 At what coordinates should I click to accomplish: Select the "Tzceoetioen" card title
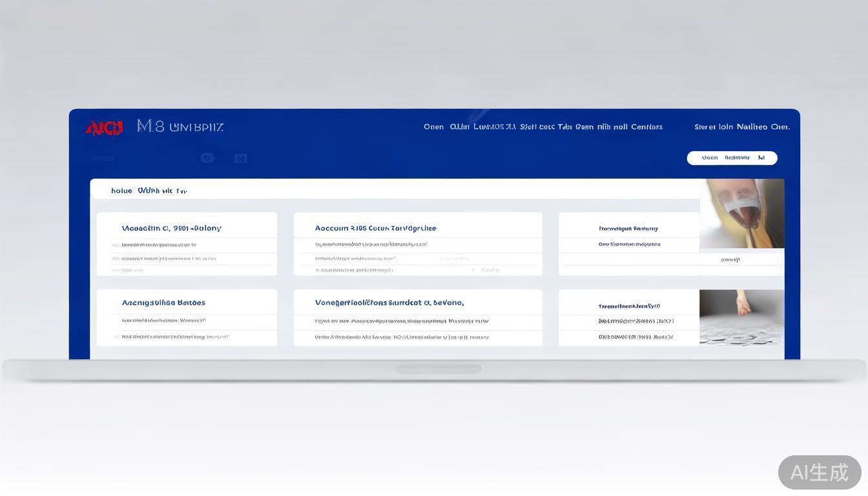pyautogui.click(x=629, y=307)
